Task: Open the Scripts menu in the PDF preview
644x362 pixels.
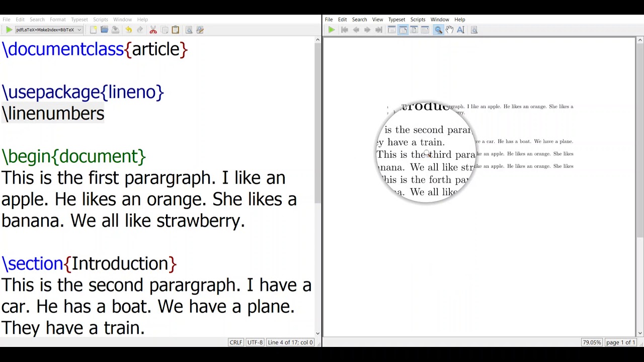Action: pos(418,20)
